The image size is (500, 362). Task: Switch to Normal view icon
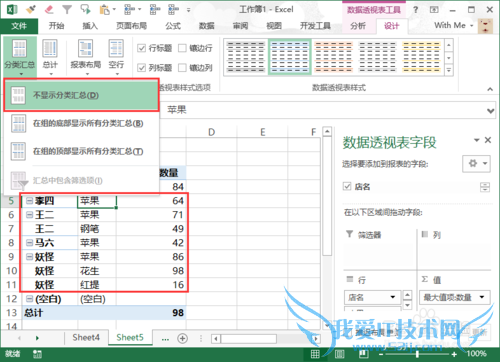(x=315, y=354)
